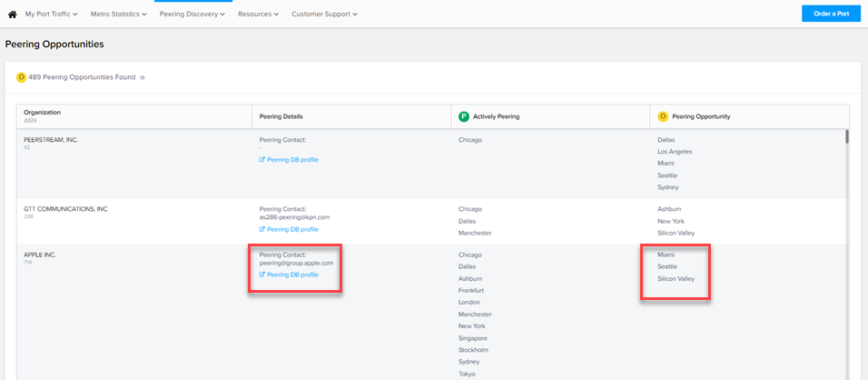Click external-link icon on GTT Peering DB profile
This screenshot has height=380, width=868.
pos(262,229)
